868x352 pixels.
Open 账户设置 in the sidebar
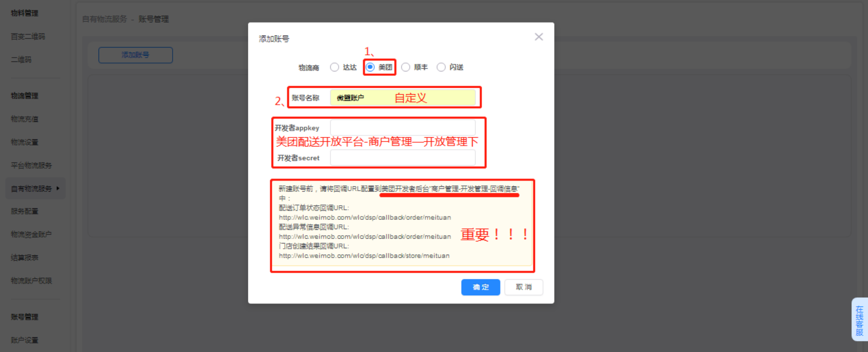coord(24,340)
